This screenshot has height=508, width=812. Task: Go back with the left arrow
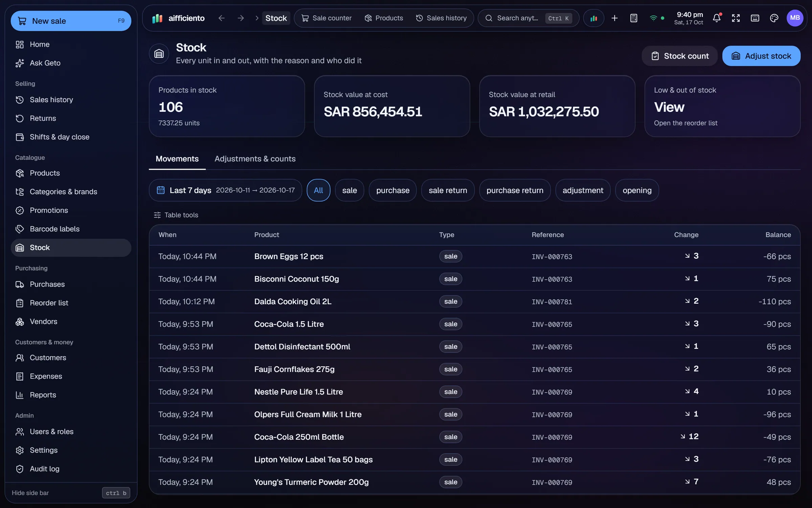pyautogui.click(x=221, y=18)
